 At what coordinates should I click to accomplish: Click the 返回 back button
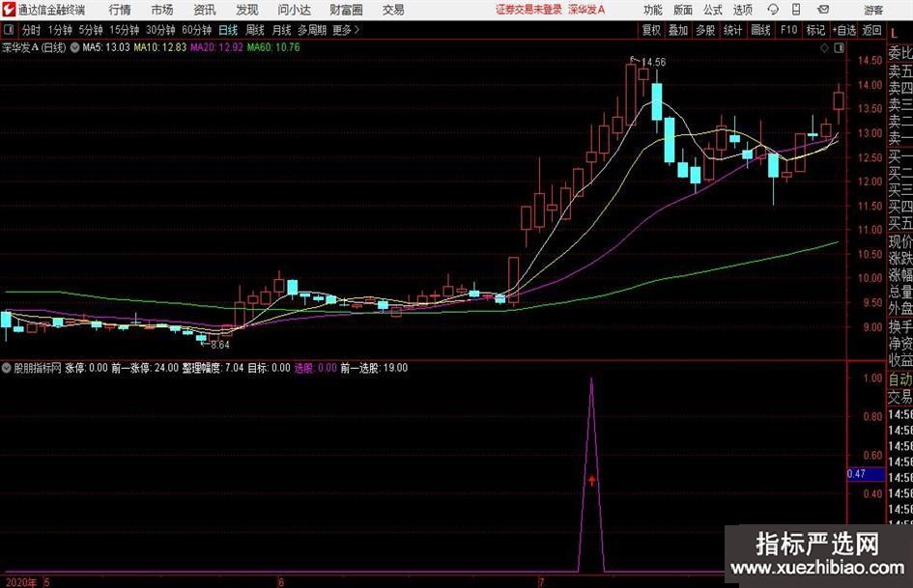[871, 30]
